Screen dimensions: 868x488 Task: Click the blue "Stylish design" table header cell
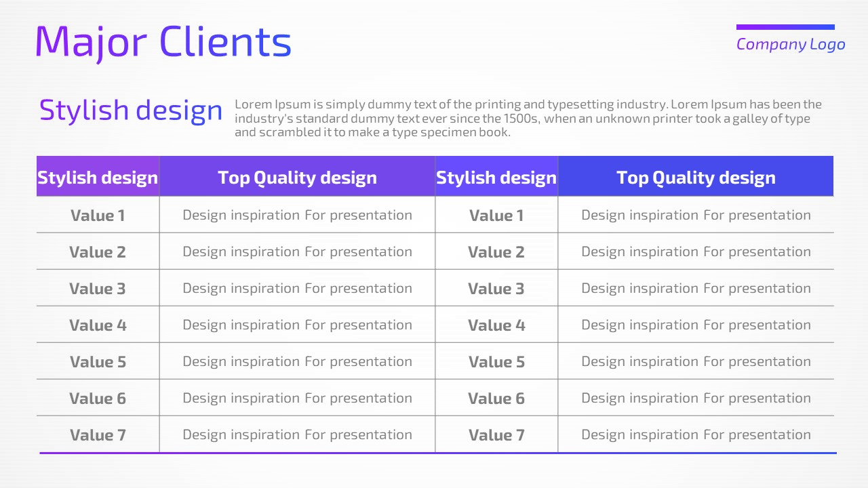tap(496, 177)
